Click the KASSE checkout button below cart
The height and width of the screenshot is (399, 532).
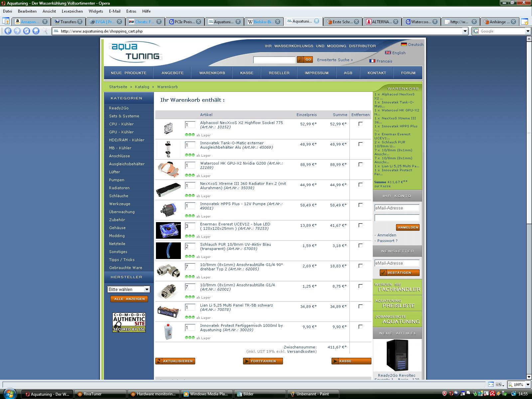tap(351, 361)
